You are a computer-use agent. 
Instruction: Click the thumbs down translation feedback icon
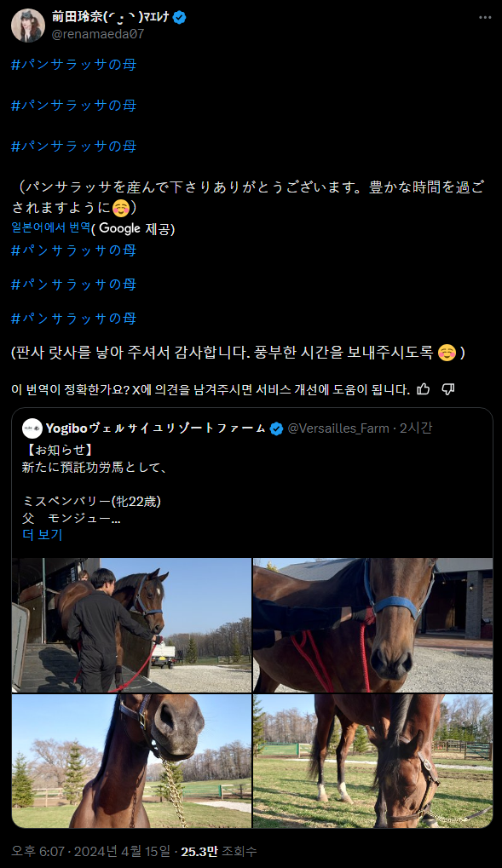[448, 389]
